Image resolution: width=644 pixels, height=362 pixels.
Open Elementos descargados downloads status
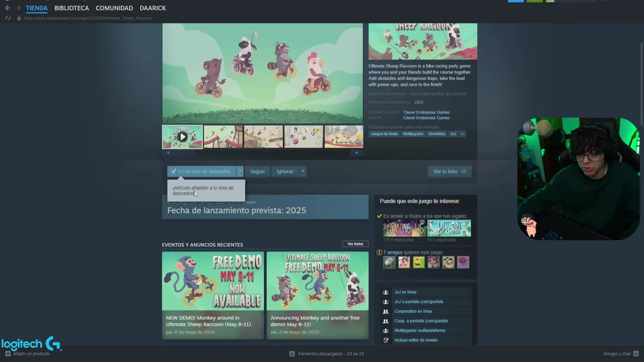click(x=327, y=354)
